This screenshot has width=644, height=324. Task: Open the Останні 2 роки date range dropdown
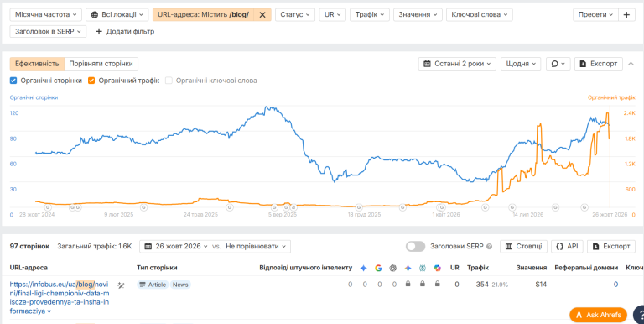[457, 64]
